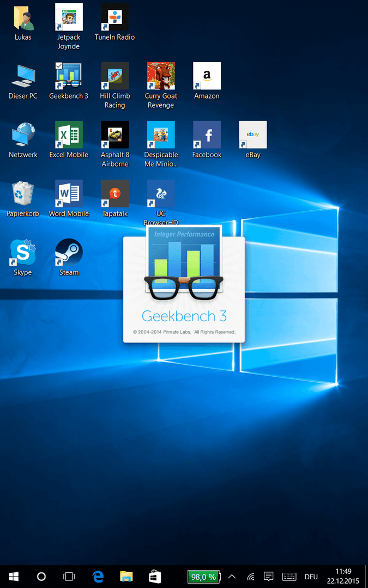Expand hidden system tray icons chevron

pyautogui.click(x=232, y=577)
